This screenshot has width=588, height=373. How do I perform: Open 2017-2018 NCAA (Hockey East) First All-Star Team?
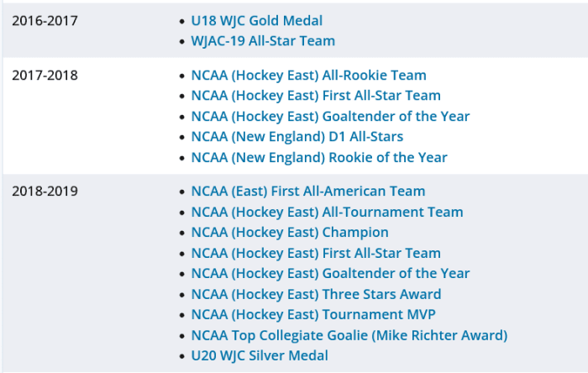click(316, 96)
